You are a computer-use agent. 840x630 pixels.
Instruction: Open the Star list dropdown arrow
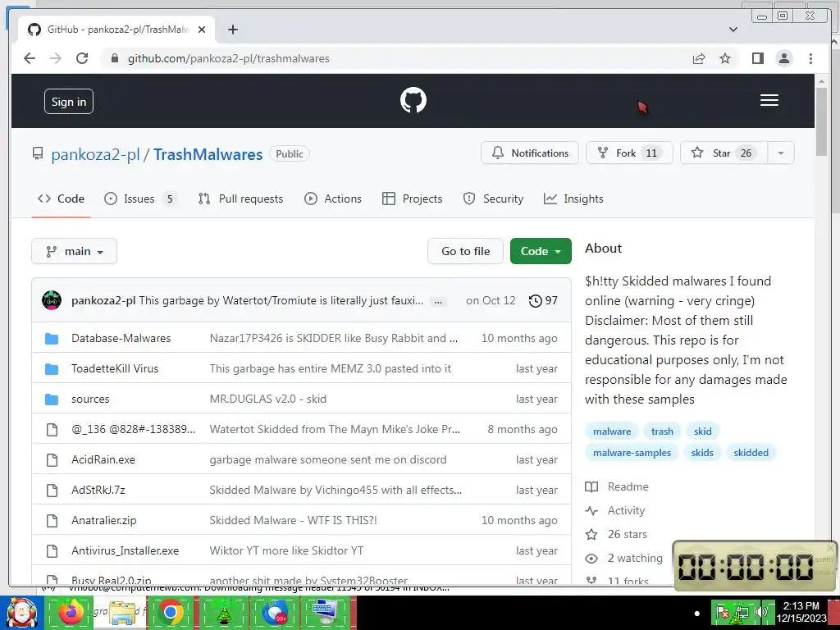point(781,153)
